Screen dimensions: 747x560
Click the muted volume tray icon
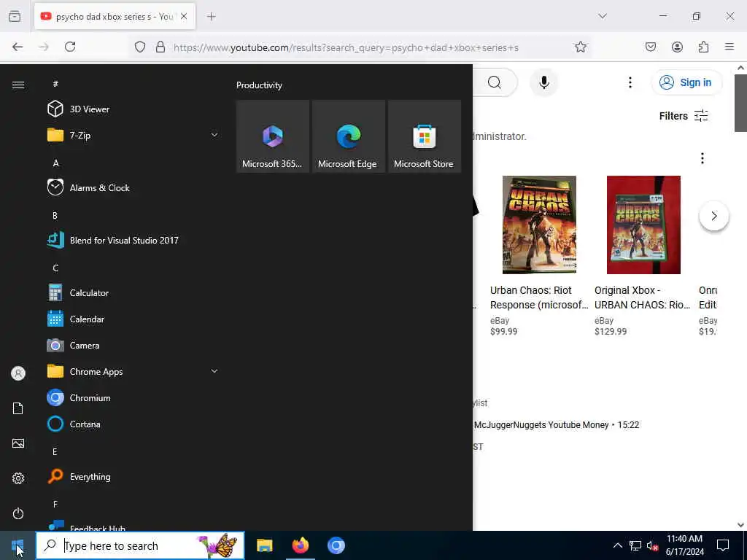tap(652, 545)
